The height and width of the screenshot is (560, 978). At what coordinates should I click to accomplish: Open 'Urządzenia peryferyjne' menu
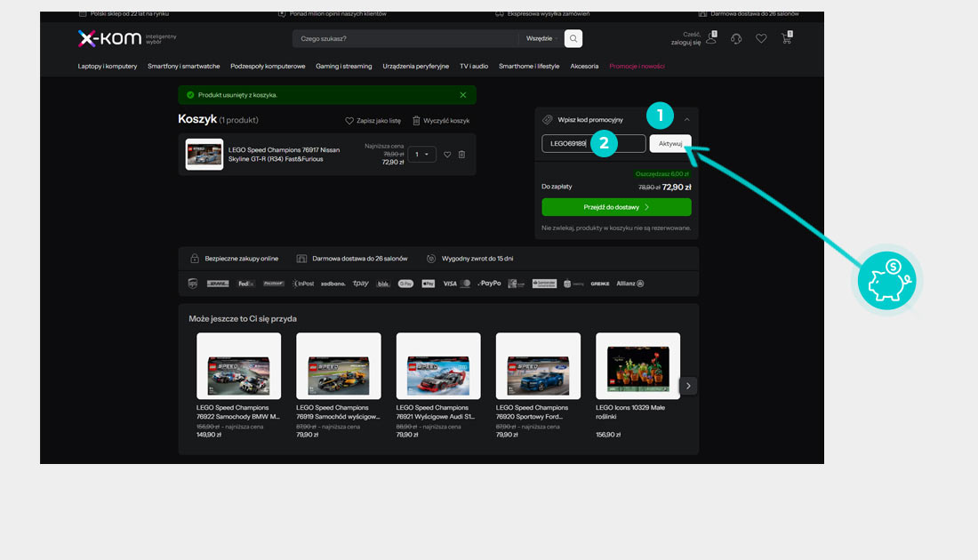[x=415, y=66]
